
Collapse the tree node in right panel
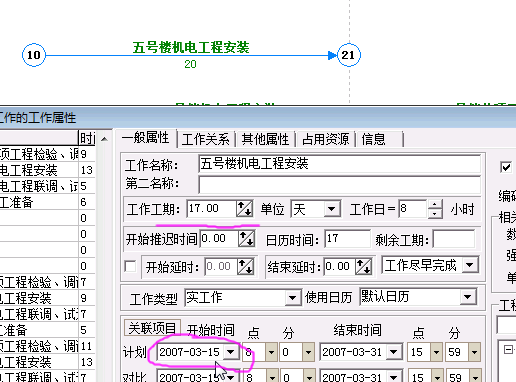click(508, 350)
